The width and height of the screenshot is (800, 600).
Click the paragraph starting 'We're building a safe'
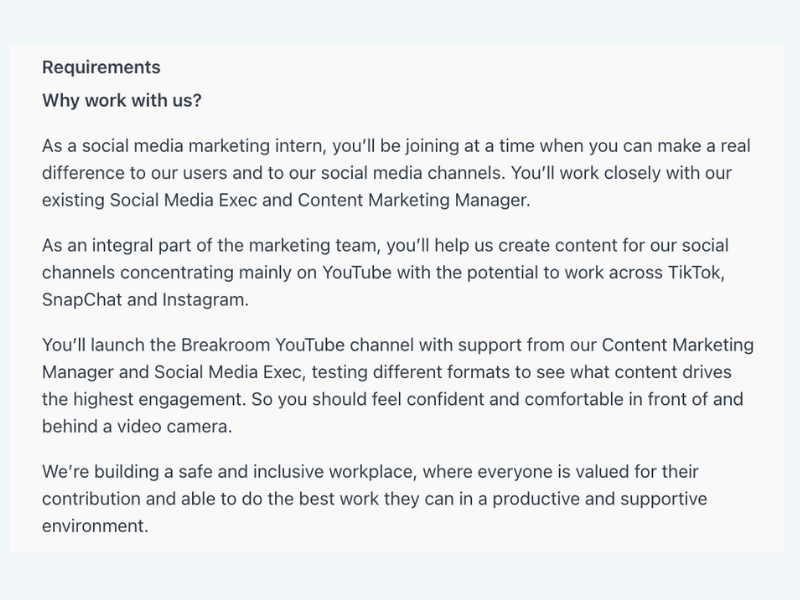374,498
